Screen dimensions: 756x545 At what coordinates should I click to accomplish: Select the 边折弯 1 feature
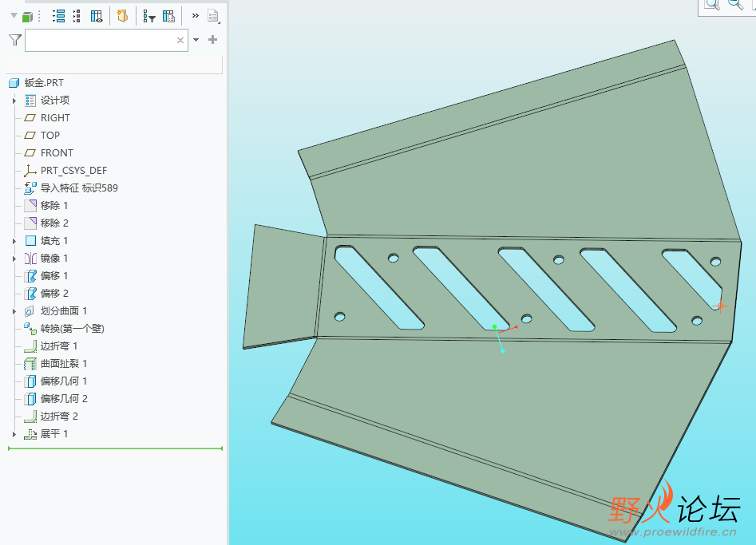tap(59, 346)
